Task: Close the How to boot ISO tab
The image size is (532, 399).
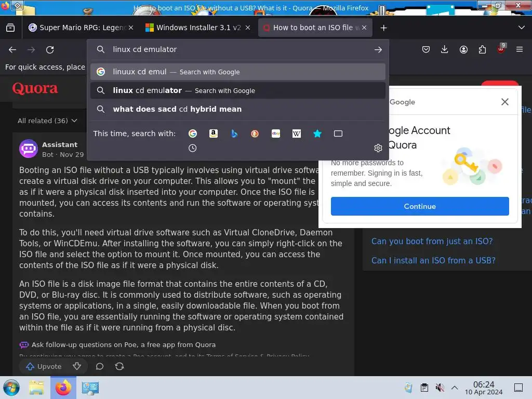Action: [364, 28]
